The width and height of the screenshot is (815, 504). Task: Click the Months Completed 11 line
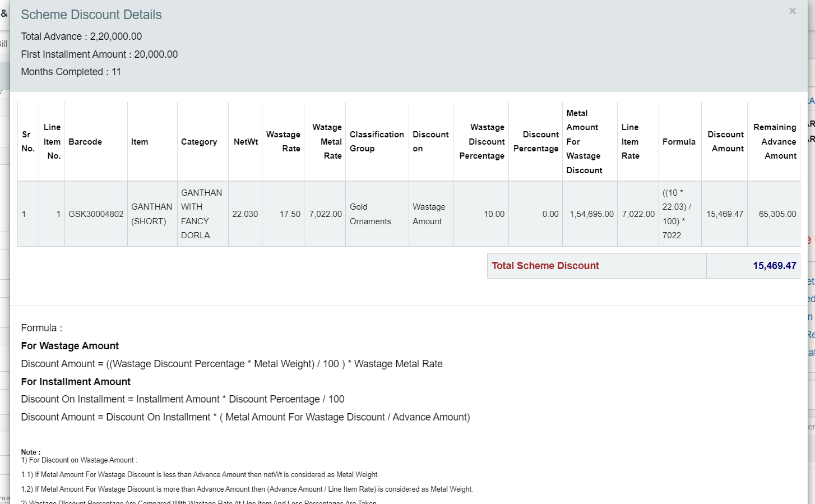(x=71, y=72)
